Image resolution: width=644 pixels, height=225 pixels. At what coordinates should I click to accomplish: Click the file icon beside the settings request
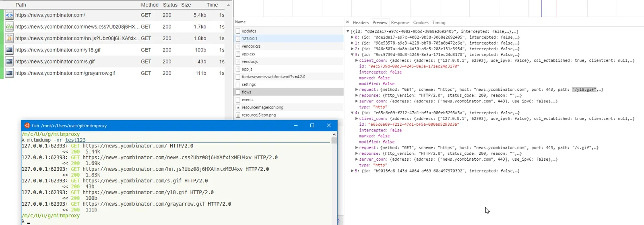(238, 84)
